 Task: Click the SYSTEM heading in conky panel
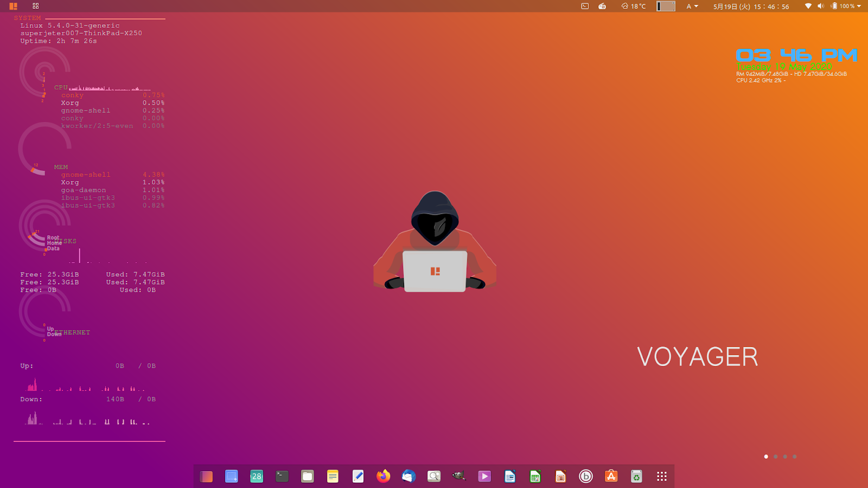tap(27, 18)
